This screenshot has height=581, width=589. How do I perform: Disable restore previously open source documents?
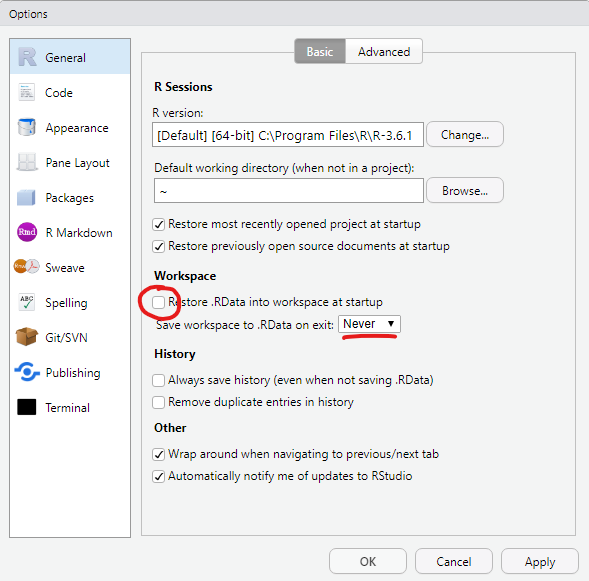click(159, 247)
